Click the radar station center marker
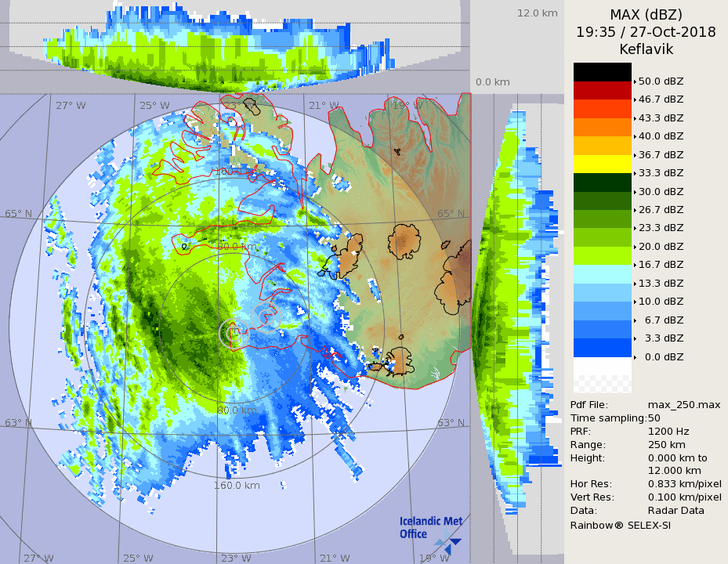728x564 pixels. (x=232, y=332)
